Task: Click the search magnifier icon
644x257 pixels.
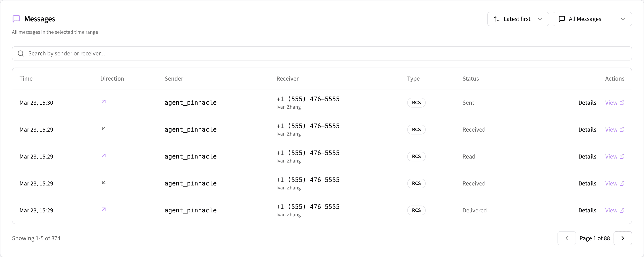Action: click(21, 53)
